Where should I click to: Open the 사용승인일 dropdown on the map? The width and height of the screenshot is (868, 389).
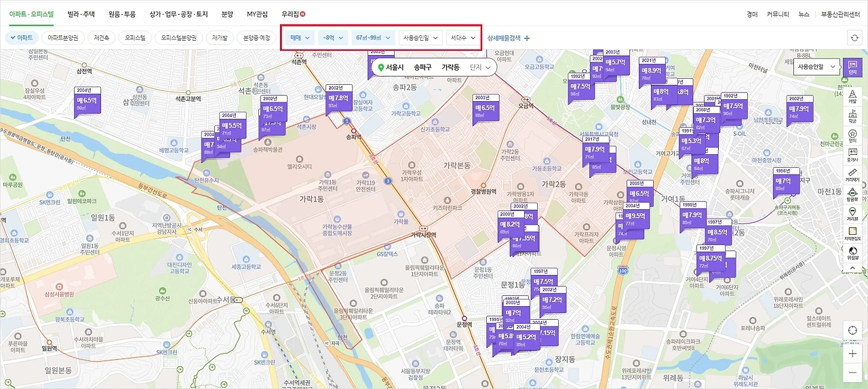tap(816, 67)
